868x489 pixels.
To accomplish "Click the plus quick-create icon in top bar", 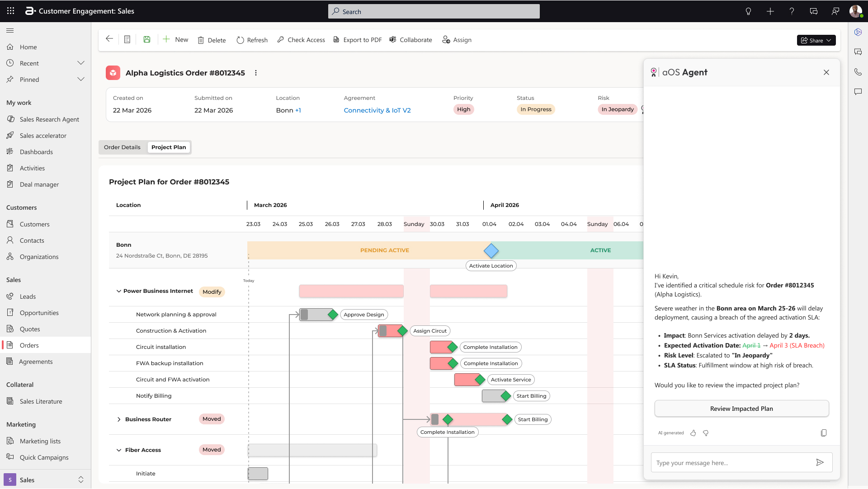I will click(770, 11).
